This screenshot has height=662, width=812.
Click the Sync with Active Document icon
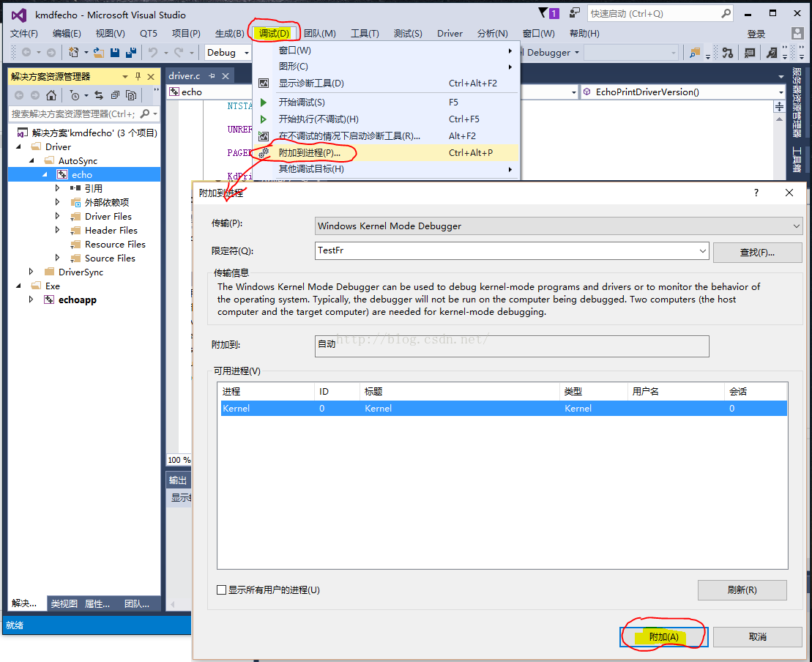[x=99, y=95]
